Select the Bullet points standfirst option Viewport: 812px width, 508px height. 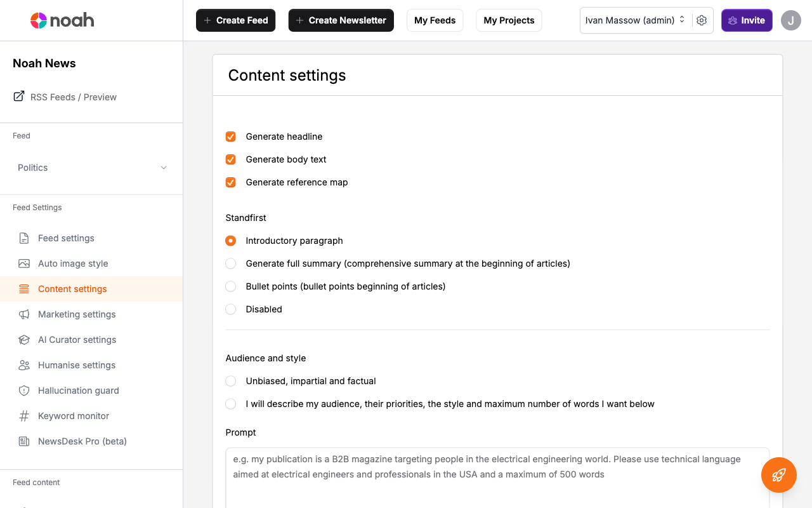230,286
